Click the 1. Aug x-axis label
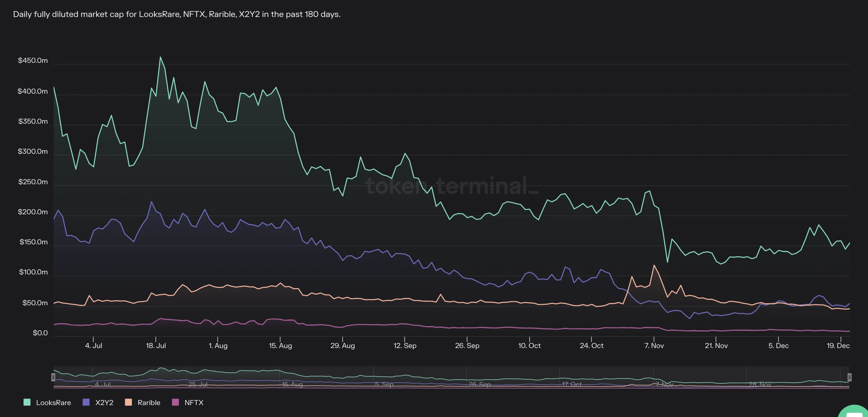Viewport: 868px width, 417px height. tap(218, 346)
